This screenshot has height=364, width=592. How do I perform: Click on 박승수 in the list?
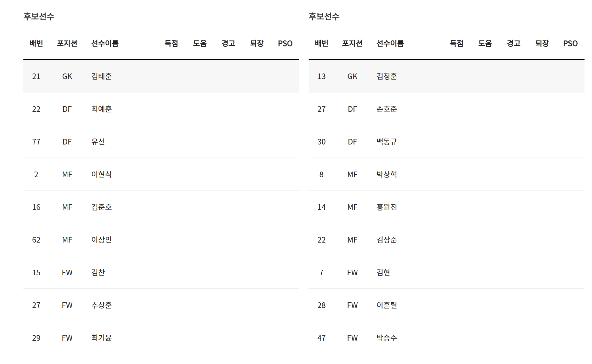pyautogui.click(x=387, y=338)
